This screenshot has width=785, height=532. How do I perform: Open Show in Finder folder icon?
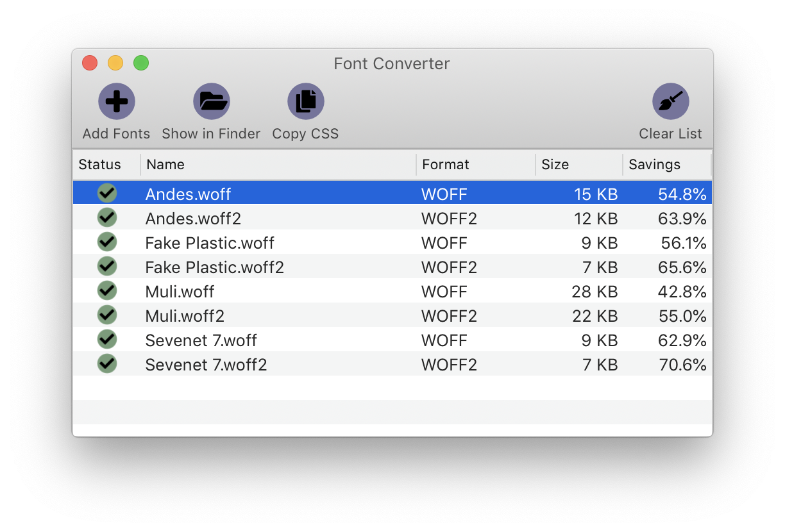[212, 101]
